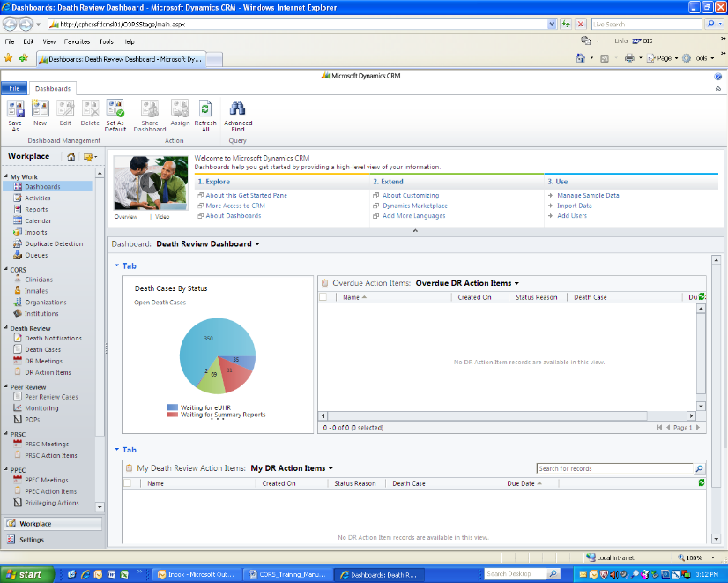Screen dimensions: 728x583
Task: Open the Death Review Dashboard selector dropdown
Action: click(257, 244)
